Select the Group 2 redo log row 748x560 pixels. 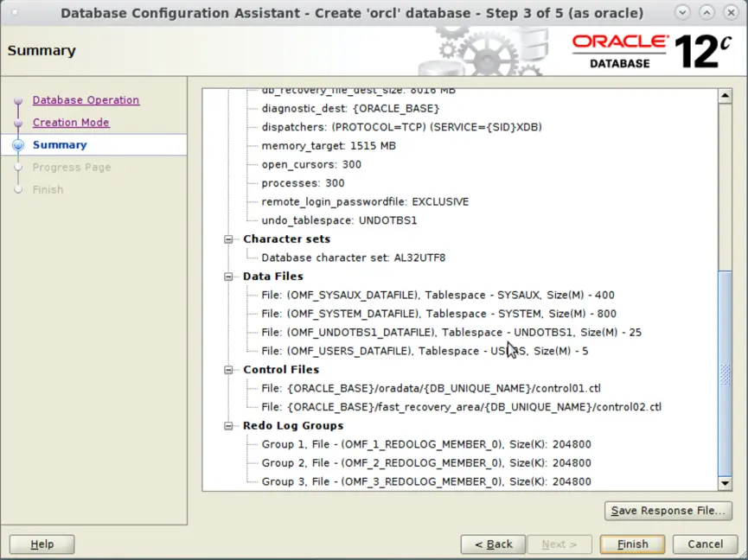coord(426,463)
